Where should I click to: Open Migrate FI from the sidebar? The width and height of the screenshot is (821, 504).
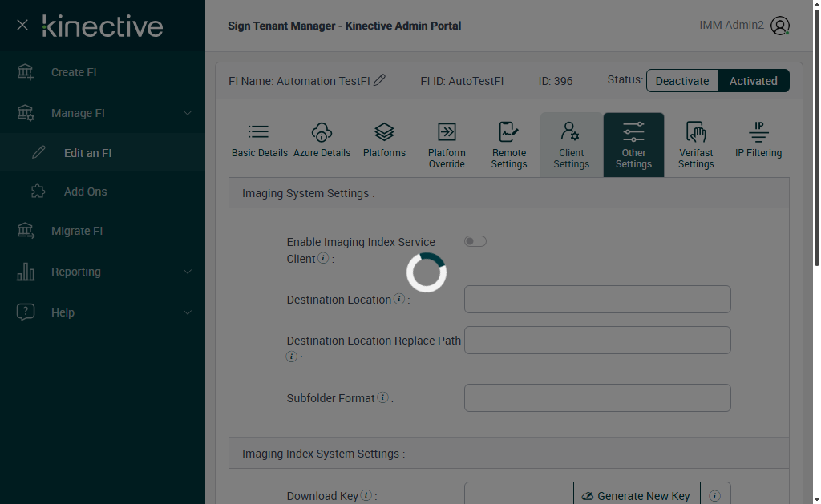pyautogui.click(x=77, y=231)
